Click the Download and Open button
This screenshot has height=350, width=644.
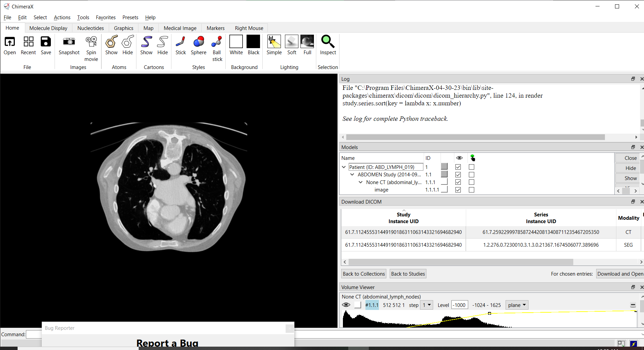[620, 274]
